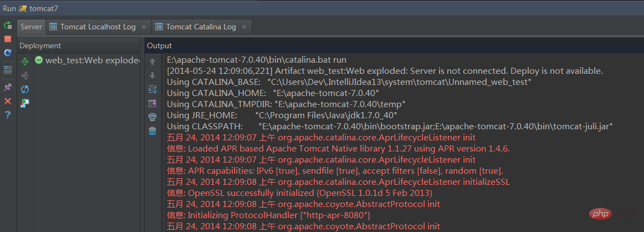Pin the Run tool window tab
This screenshot has height=232, width=644.
click(8, 87)
